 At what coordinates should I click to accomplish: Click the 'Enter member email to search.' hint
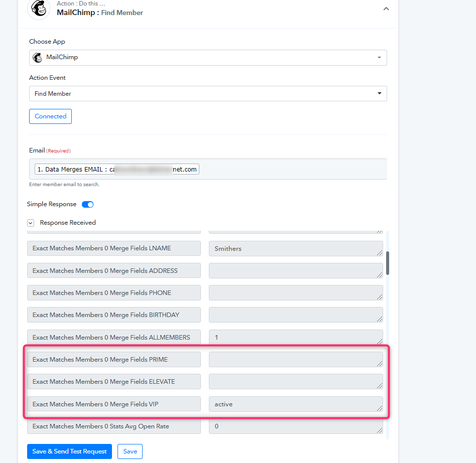pos(64,185)
